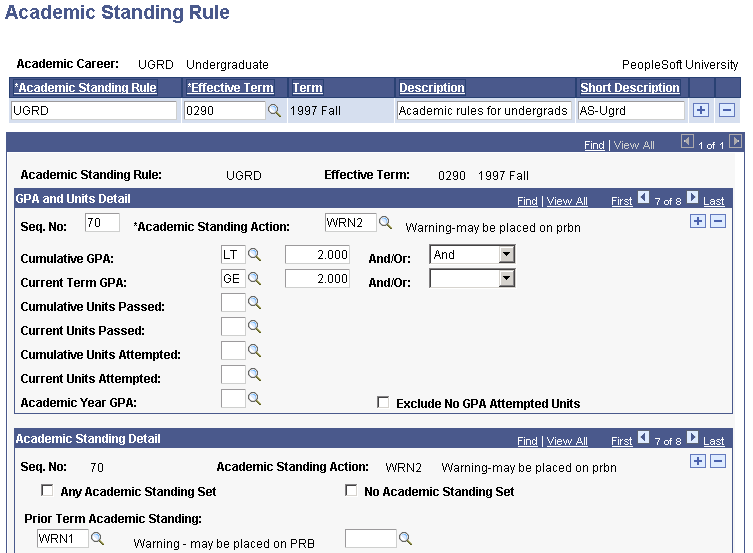Click Find in GPA and Units Detail
Image resolution: width=753 pixels, height=553 pixels.
pyautogui.click(x=527, y=201)
